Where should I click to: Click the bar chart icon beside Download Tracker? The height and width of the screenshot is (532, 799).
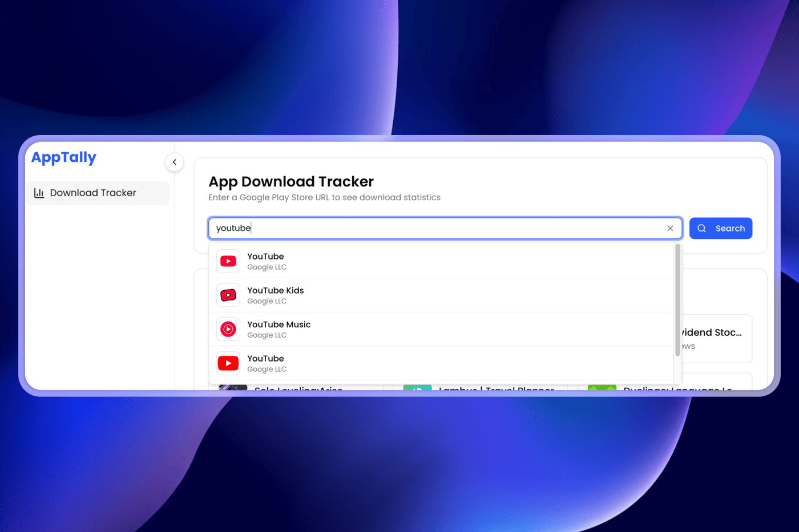click(x=39, y=193)
